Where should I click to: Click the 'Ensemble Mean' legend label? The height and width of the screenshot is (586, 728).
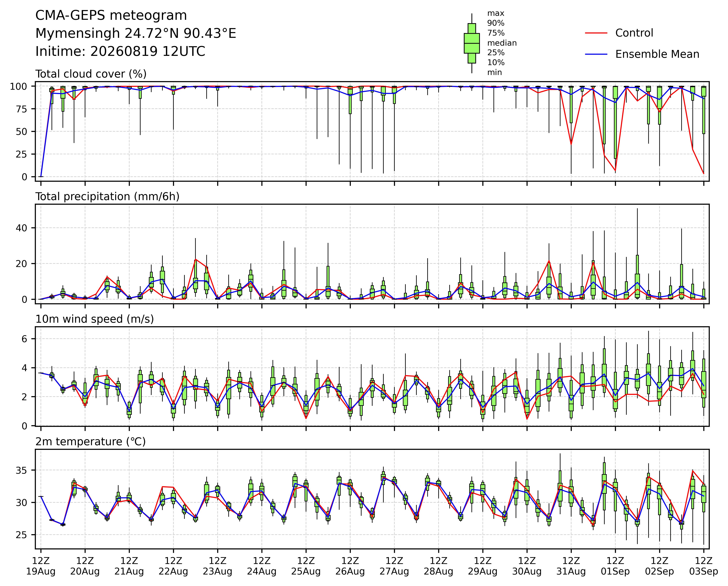(x=657, y=54)
